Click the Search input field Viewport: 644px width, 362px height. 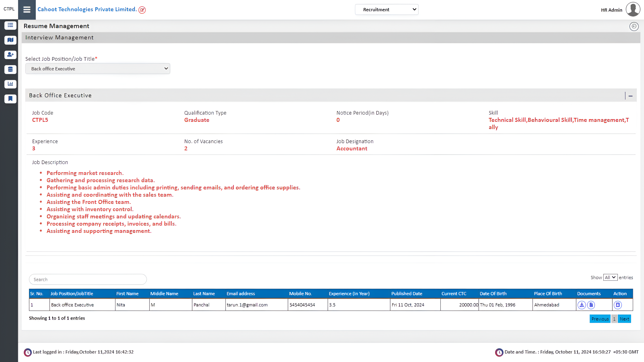click(88, 279)
